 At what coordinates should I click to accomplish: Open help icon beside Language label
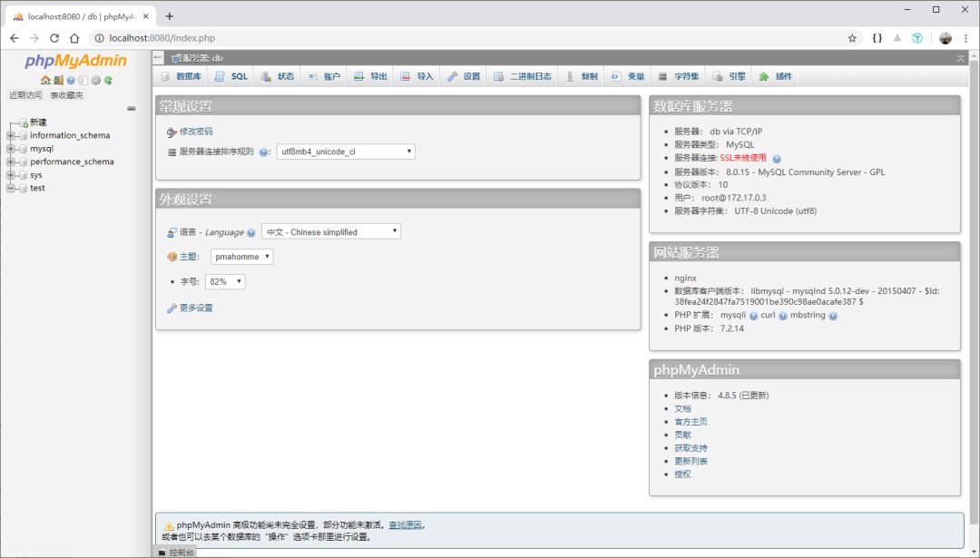tap(250, 232)
